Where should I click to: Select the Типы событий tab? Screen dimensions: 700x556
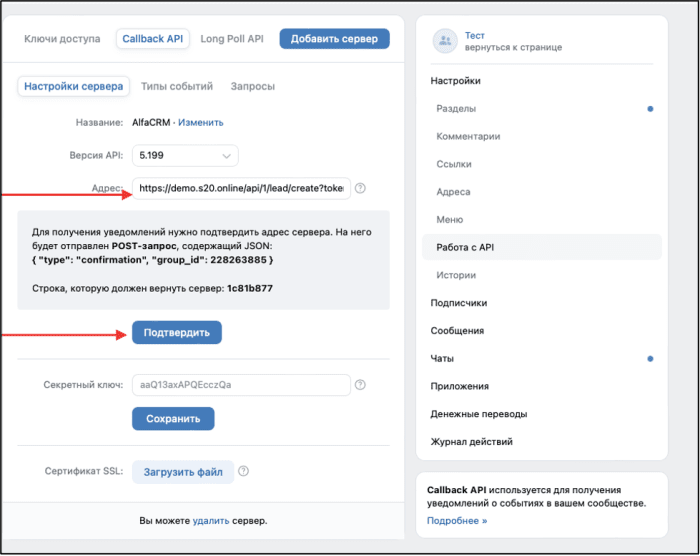(x=177, y=86)
